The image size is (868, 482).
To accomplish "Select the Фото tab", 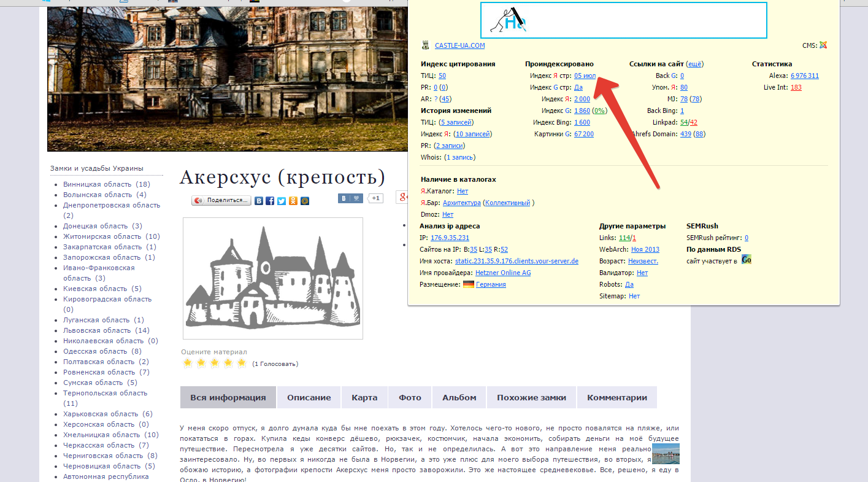I will click(410, 397).
